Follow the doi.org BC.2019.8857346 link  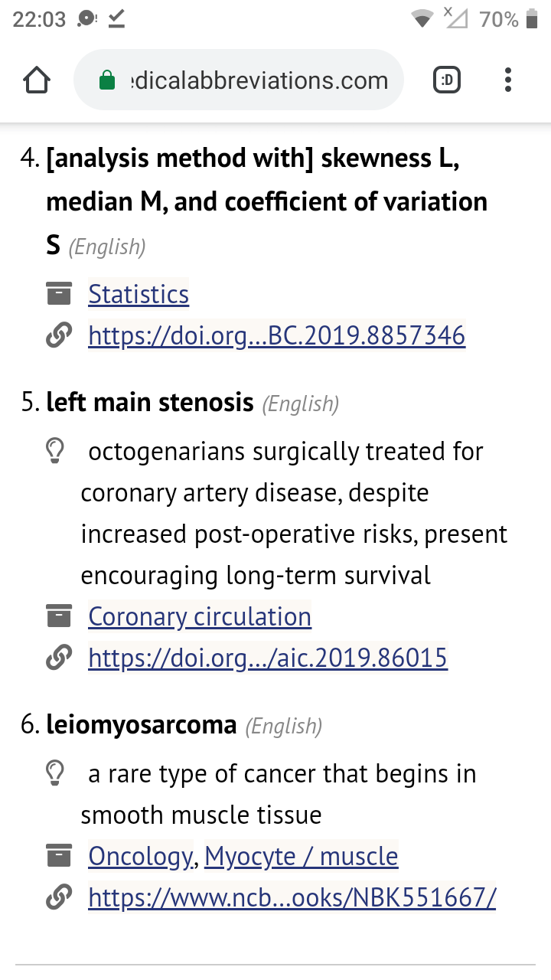click(276, 335)
